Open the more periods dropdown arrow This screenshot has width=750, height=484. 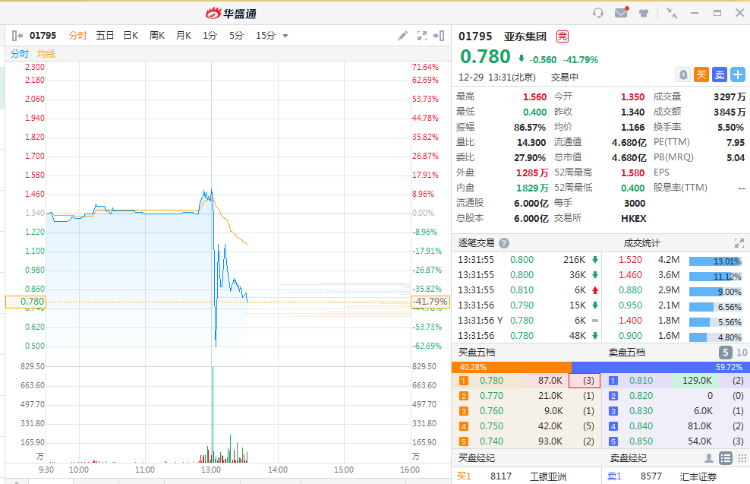pos(286,36)
